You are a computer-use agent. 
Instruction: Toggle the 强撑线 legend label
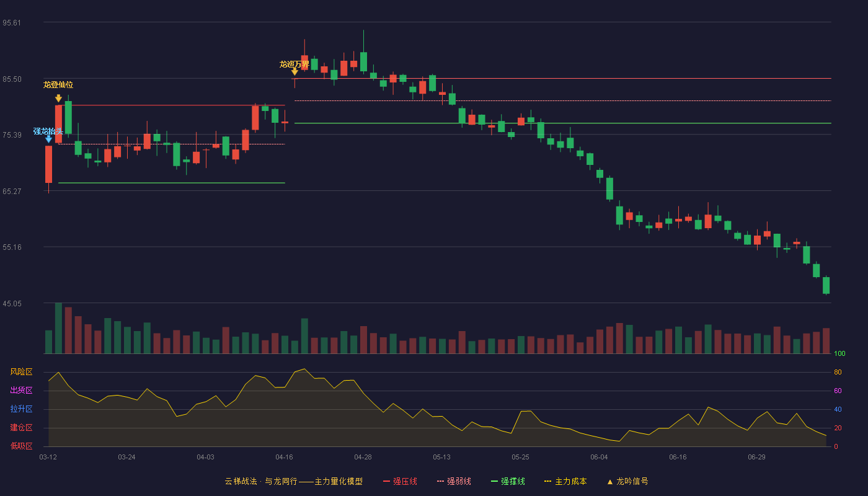(513, 481)
